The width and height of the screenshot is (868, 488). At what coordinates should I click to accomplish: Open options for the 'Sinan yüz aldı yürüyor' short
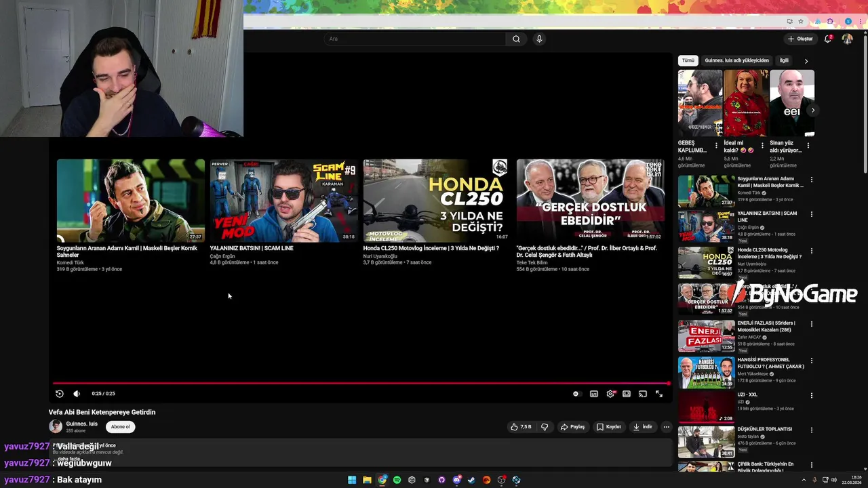pos(808,145)
